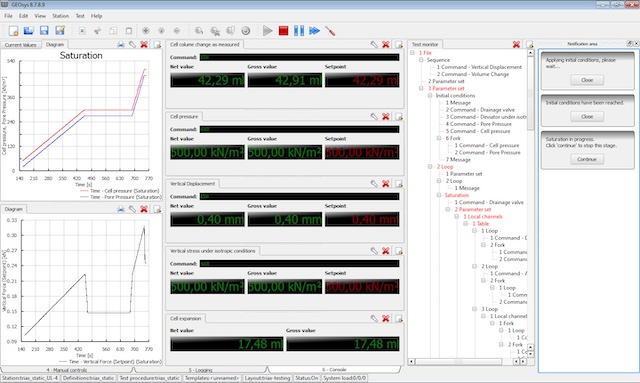Collapse the '1 Local channels' tree node

pyautogui.click(x=457, y=216)
